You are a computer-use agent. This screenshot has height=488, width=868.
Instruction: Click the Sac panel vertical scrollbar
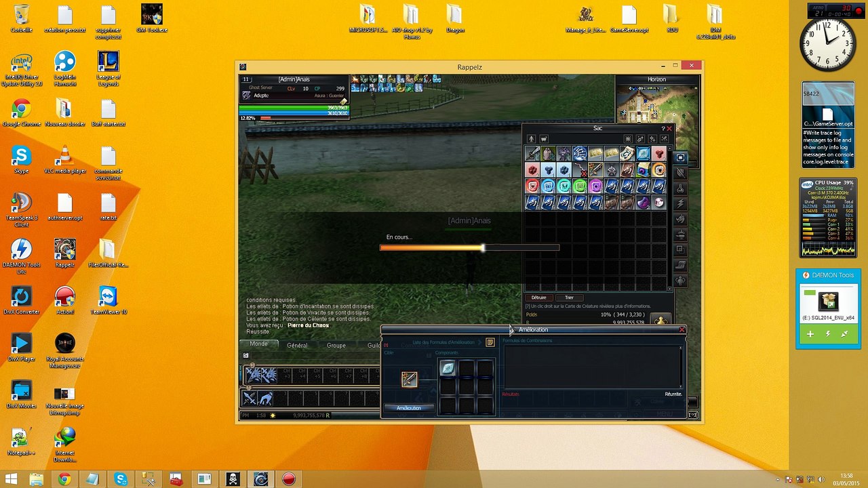(x=671, y=218)
